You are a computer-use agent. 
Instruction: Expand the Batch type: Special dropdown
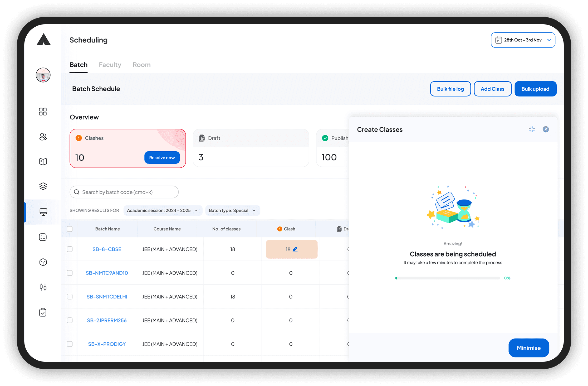tap(232, 210)
